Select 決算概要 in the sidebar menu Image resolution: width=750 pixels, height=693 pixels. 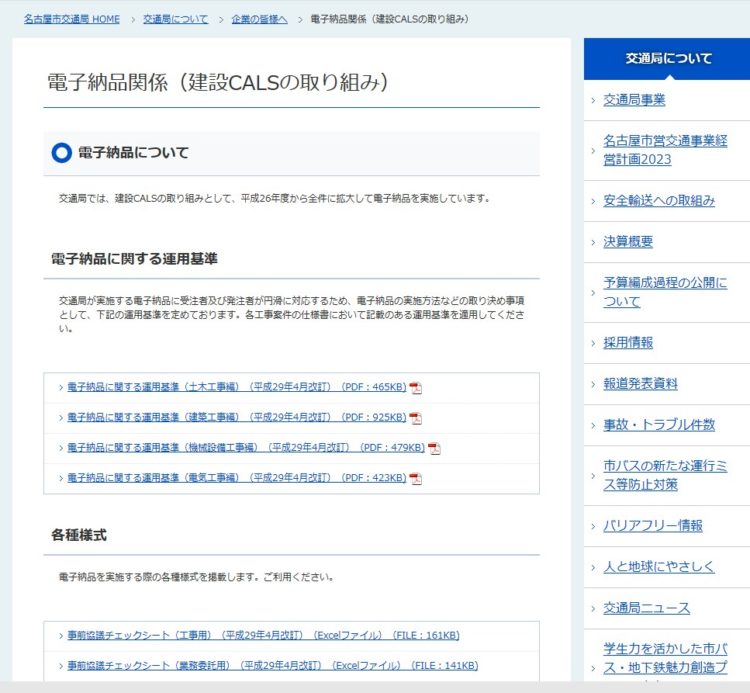tap(628, 242)
